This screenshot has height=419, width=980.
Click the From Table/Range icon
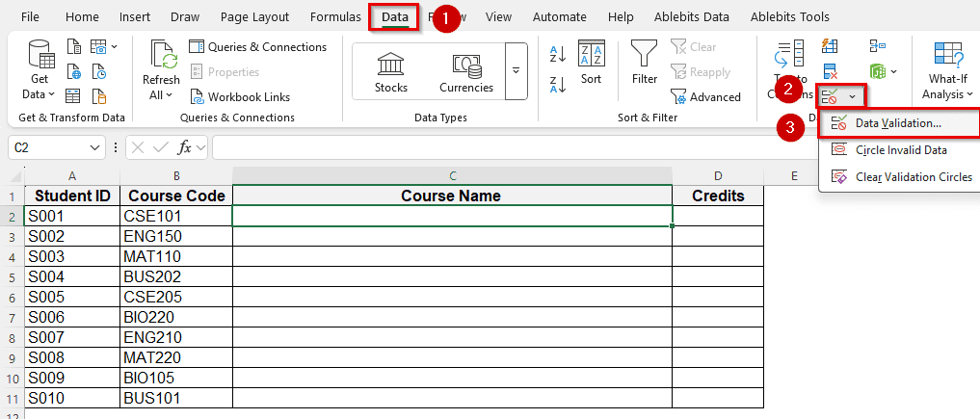74,96
